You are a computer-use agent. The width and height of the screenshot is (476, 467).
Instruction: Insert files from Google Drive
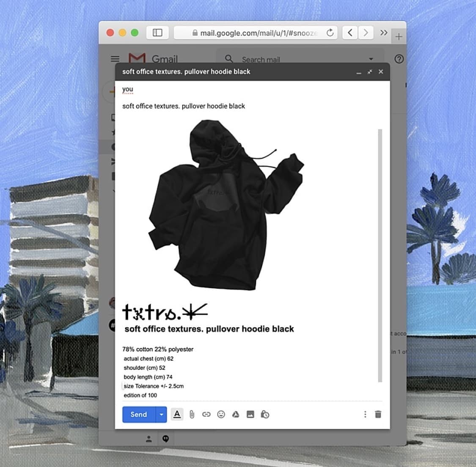point(236,415)
